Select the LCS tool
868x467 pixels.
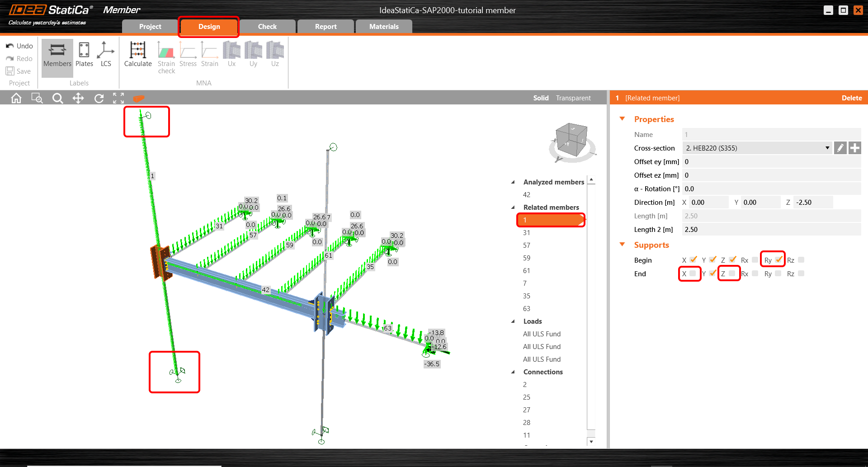click(106, 54)
